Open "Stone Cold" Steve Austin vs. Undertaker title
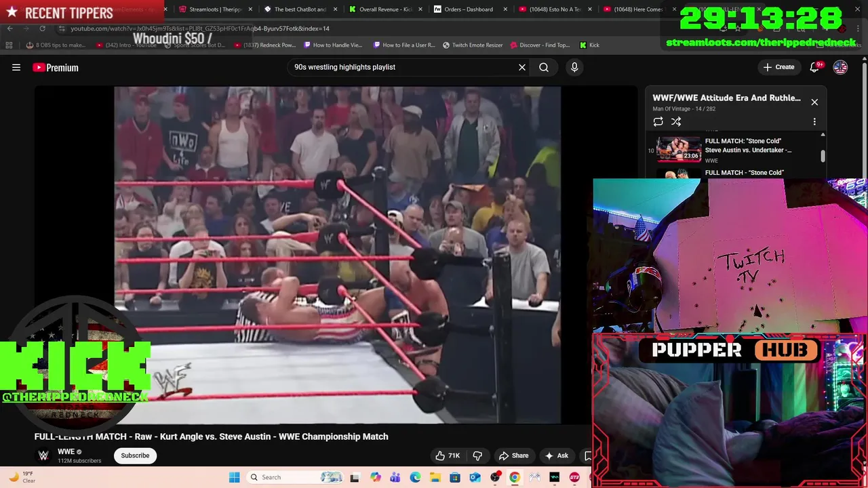The image size is (868, 488). [748, 146]
